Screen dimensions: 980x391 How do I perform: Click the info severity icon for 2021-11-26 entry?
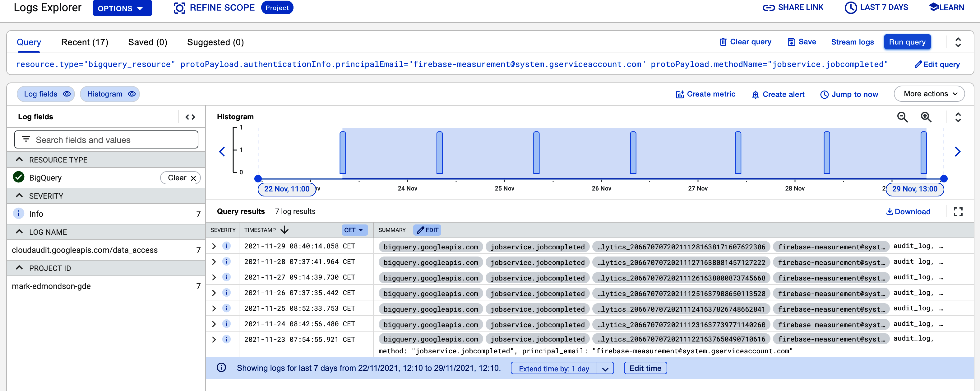click(x=226, y=293)
